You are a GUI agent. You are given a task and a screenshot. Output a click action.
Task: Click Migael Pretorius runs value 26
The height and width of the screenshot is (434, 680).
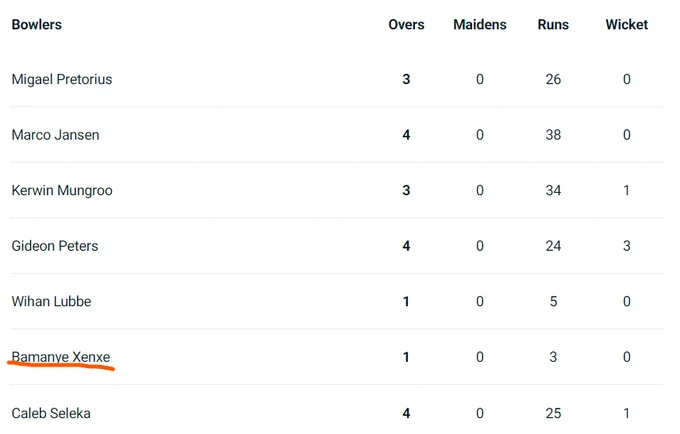(x=553, y=79)
